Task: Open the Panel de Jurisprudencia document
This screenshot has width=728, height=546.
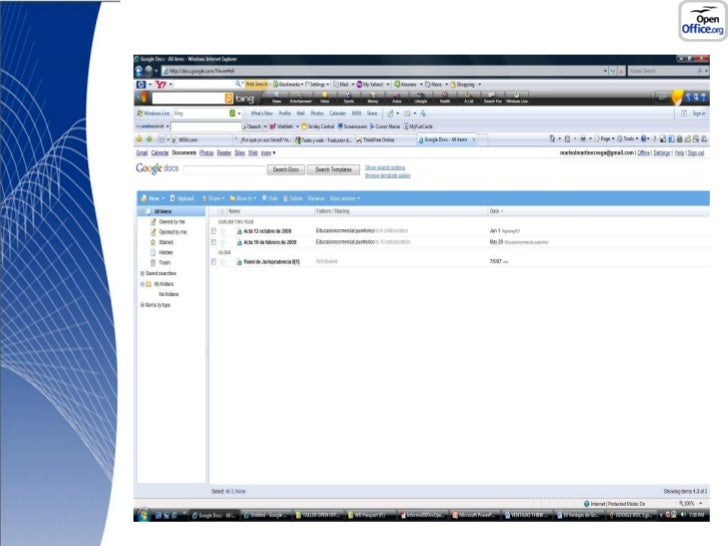Action: pos(272,262)
